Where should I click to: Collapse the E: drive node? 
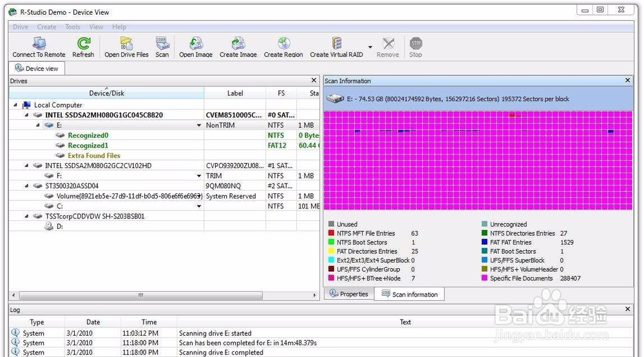pyautogui.click(x=38, y=125)
